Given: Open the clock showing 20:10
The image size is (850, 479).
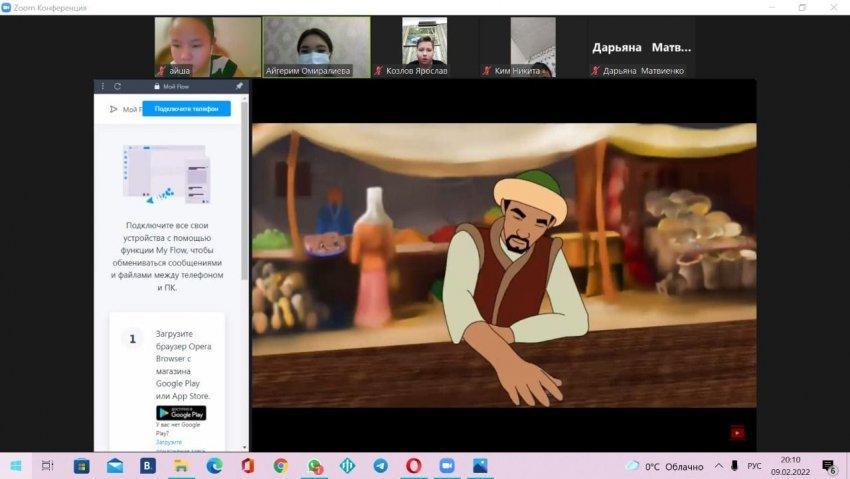Looking at the screenshot, I should click(790, 466).
